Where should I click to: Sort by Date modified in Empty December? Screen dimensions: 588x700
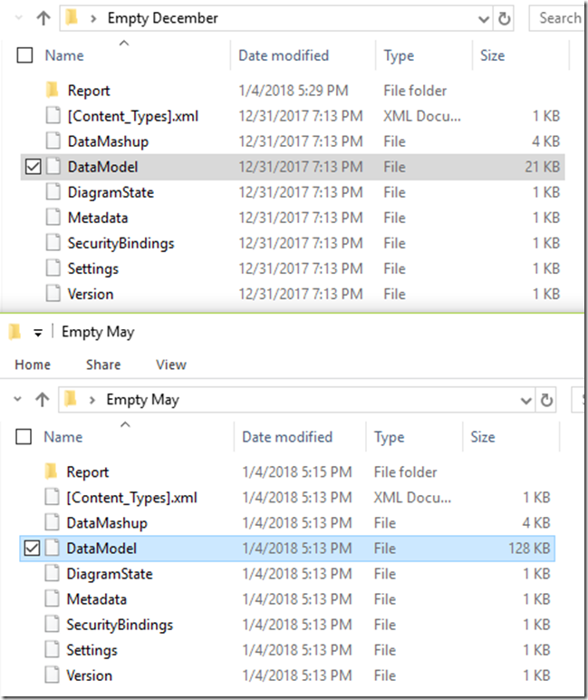pos(283,55)
